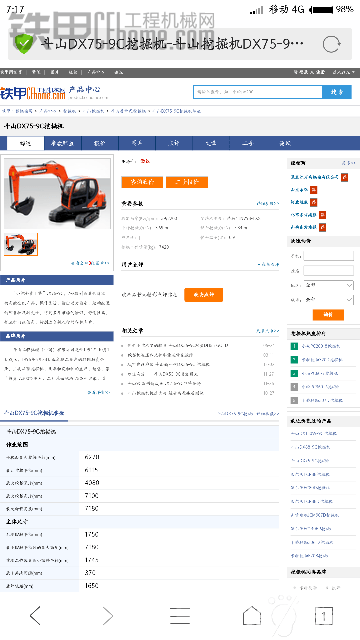Tap the browser forward arrow
The image size is (360, 640).
[107, 615]
